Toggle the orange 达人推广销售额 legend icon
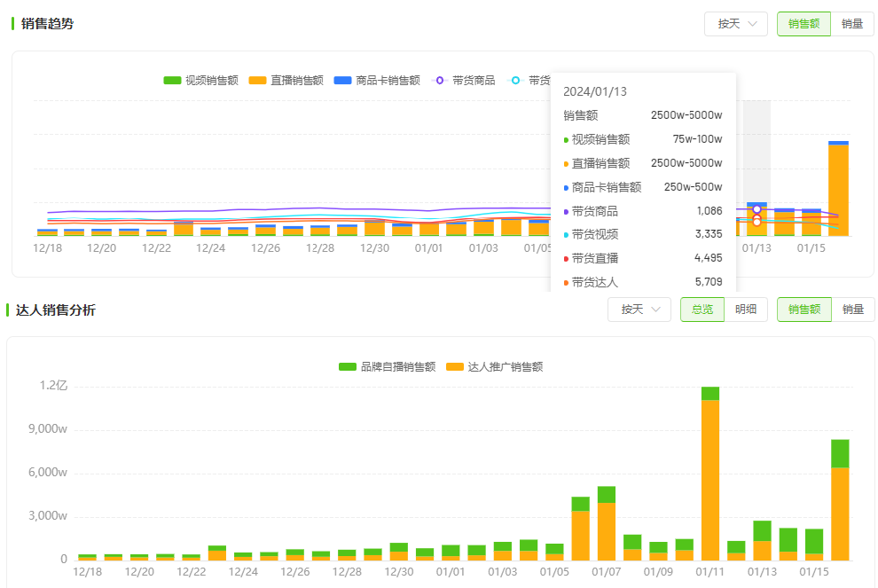Image resolution: width=878 pixels, height=588 pixels. click(x=454, y=366)
